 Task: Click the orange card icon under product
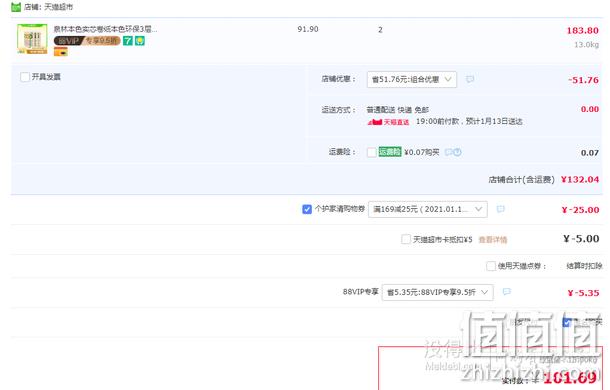click(61, 51)
